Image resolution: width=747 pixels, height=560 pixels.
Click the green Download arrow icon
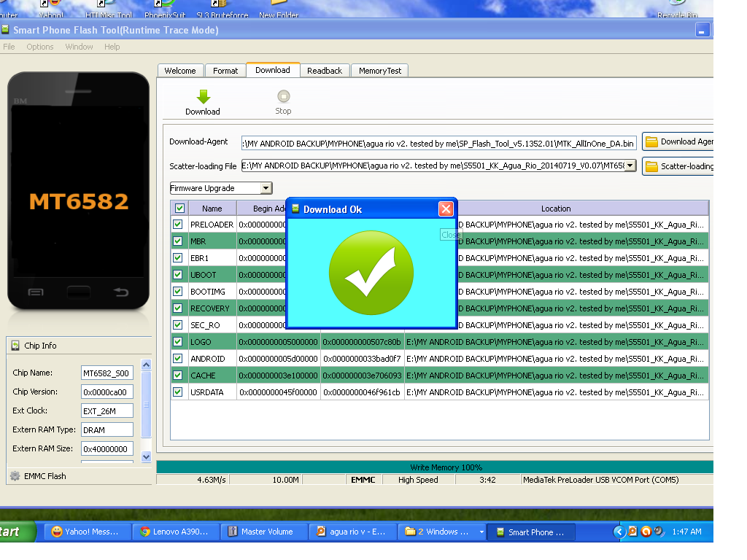coord(203,97)
